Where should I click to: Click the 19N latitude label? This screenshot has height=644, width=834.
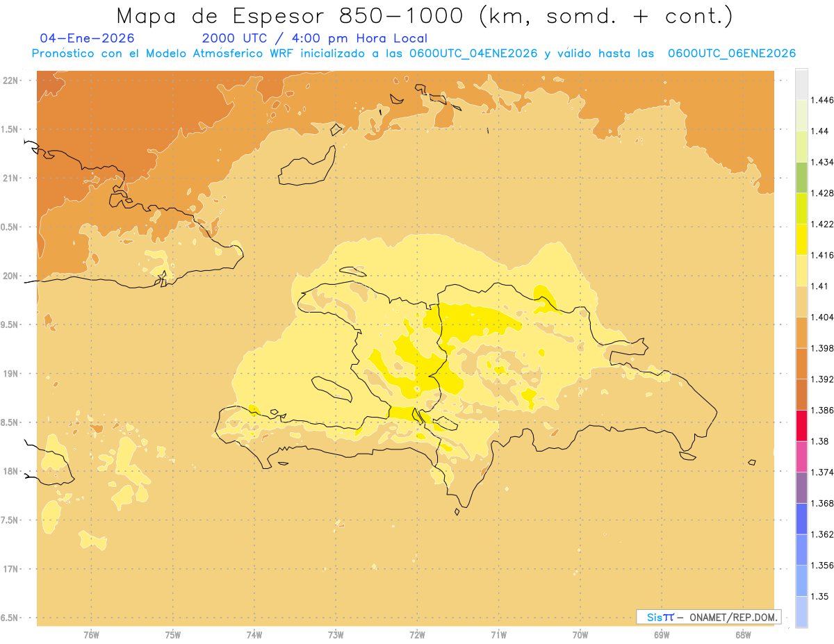[12, 374]
